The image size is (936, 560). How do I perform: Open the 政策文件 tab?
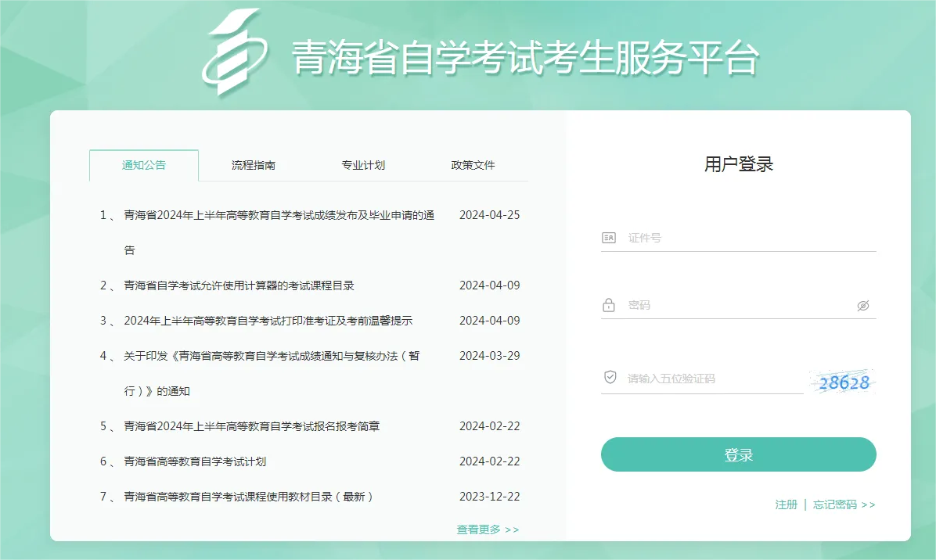[x=473, y=165]
